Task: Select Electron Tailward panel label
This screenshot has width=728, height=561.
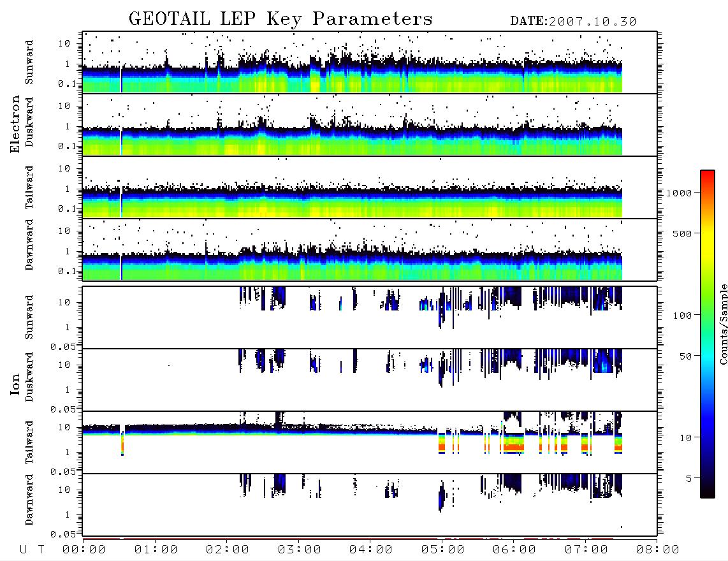Action: [x=29, y=187]
